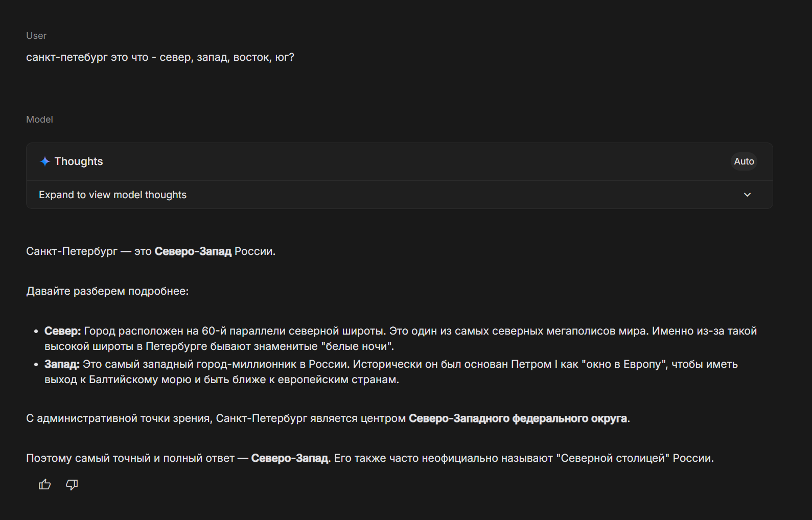The width and height of the screenshot is (812, 520).
Task: Click the bold 'Север:' bullet heading
Action: 62,331
